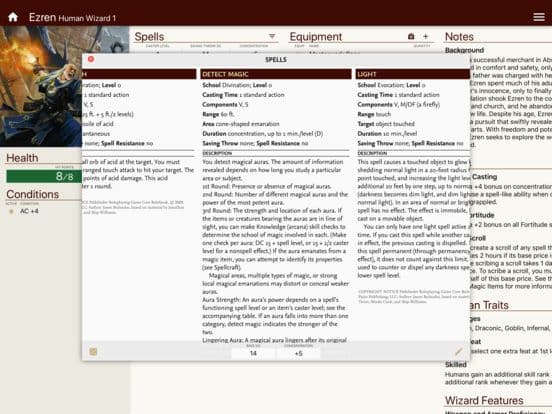Click the green 8/8 health bar

click(44, 176)
